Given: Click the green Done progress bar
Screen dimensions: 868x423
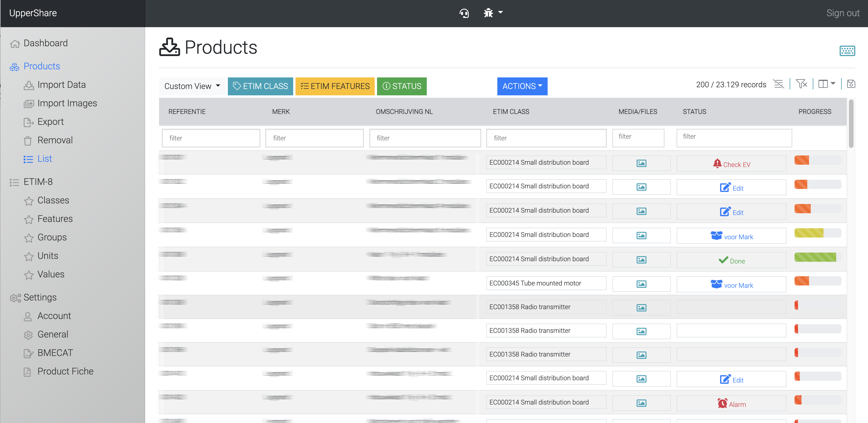Looking at the screenshot, I should pyautogui.click(x=815, y=257).
